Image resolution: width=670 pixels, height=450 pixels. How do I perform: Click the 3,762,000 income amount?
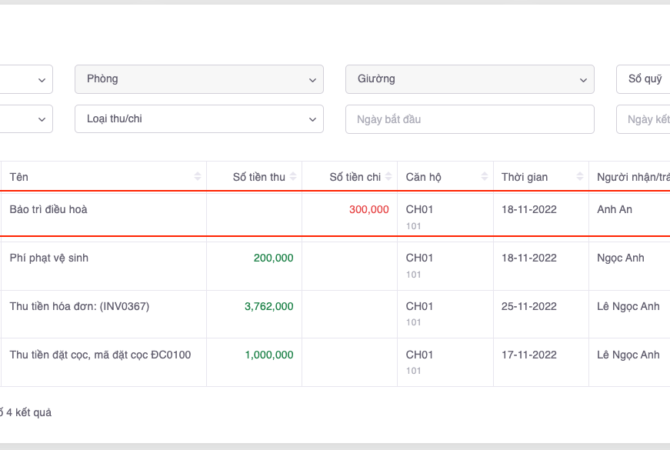point(268,306)
